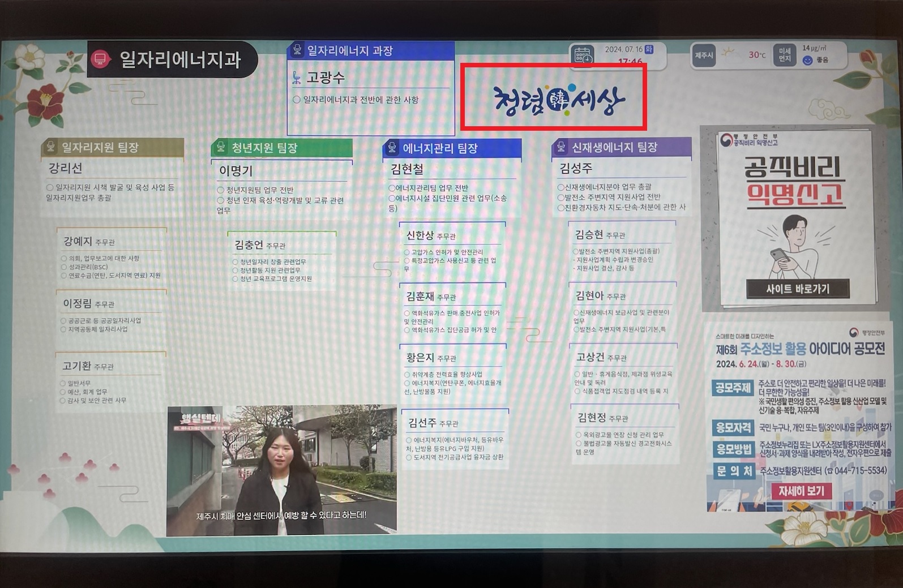Click the 30°C temperature reading
Viewport: 903px width, 588px height.
click(757, 55)
